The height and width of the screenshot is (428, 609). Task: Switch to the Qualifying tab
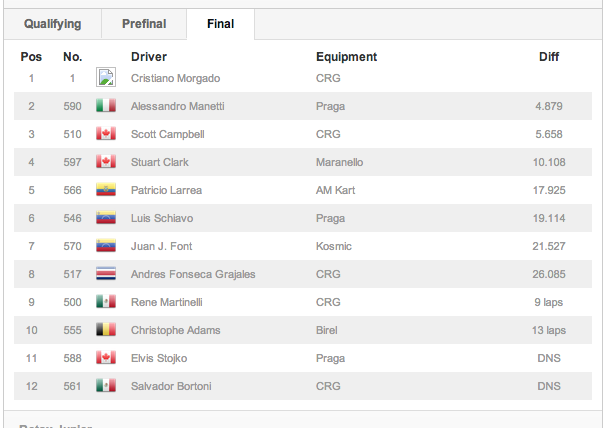point(52,24)
